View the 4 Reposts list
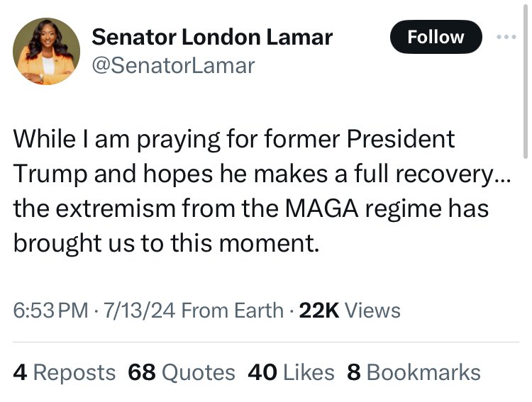This screenshot has height=402, width=532. point(64,372)
